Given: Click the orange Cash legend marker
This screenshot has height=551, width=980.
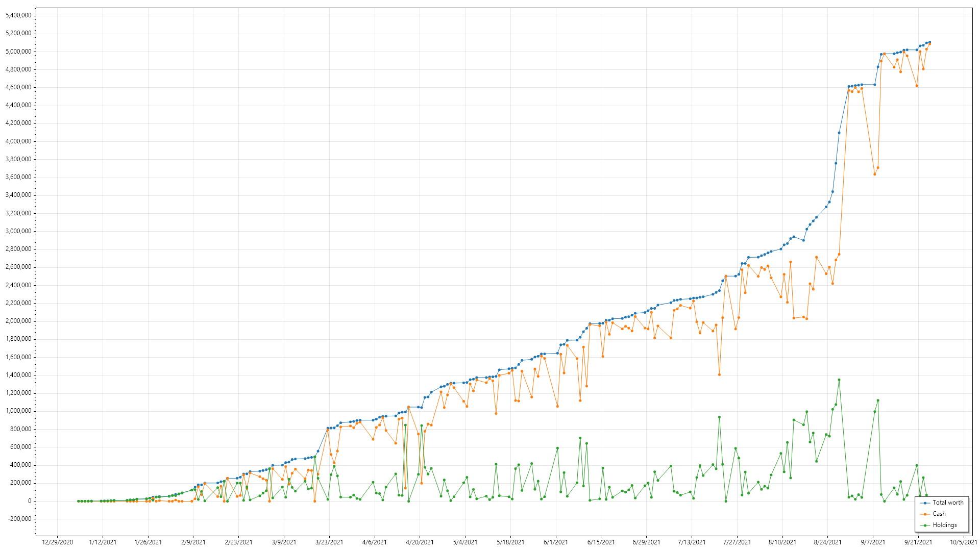Looking at the screenshot, I should click(925, 514).
